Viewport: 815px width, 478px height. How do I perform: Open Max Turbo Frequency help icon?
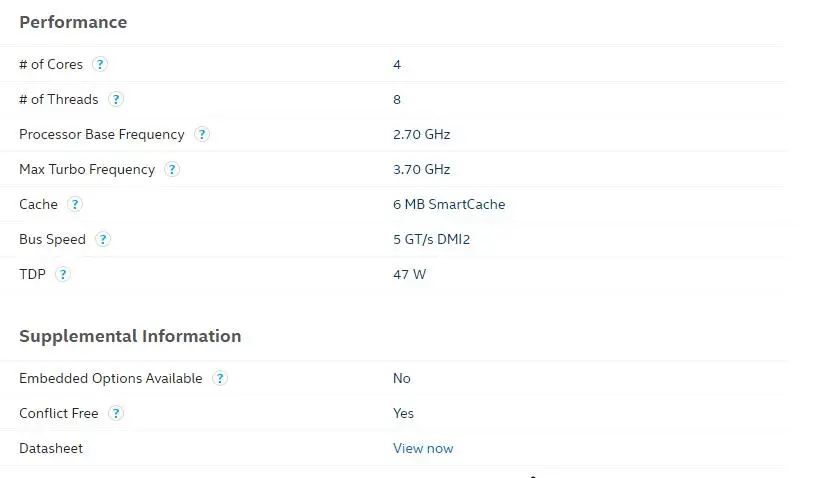click(172, 169)
